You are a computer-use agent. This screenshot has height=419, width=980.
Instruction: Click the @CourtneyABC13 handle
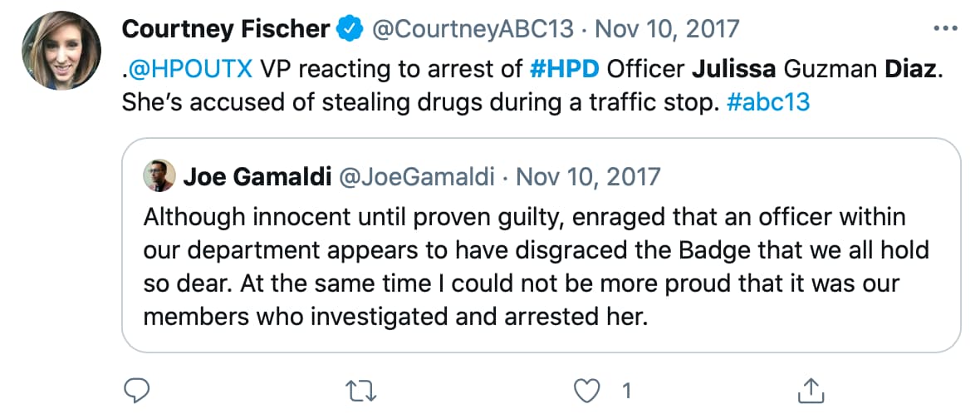pyautogui.click(x=472, y=29)
